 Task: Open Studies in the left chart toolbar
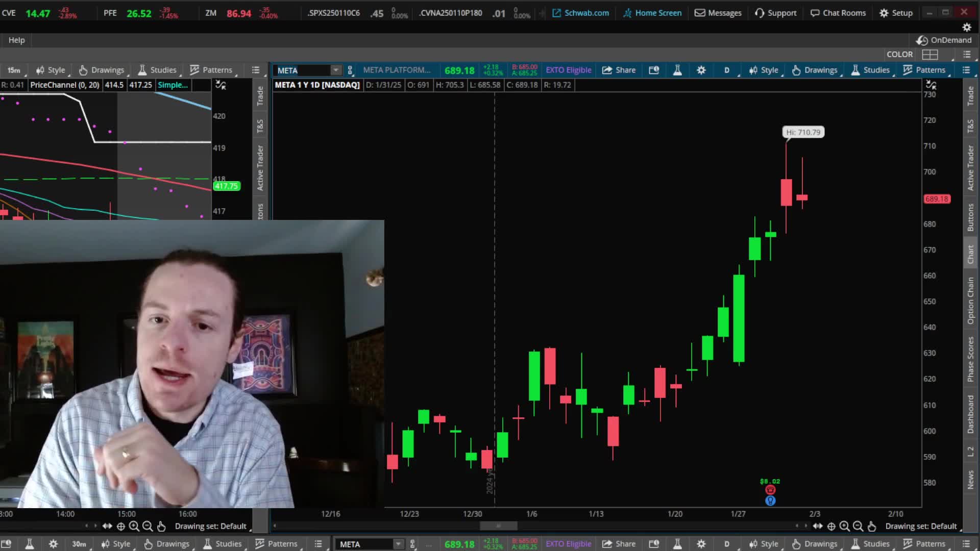(157, 70)
